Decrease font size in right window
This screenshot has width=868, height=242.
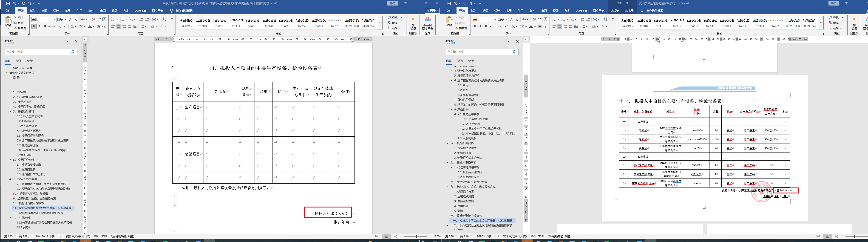tap(517, 20)
